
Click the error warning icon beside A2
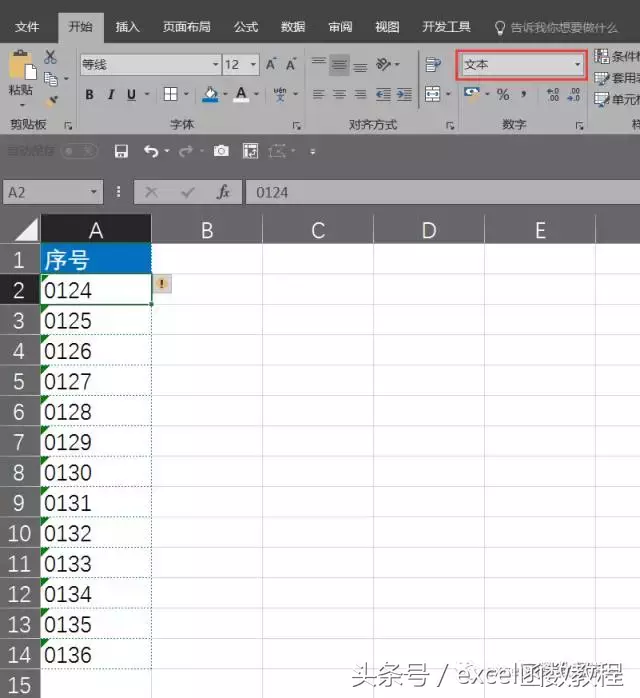coord(162,284)
